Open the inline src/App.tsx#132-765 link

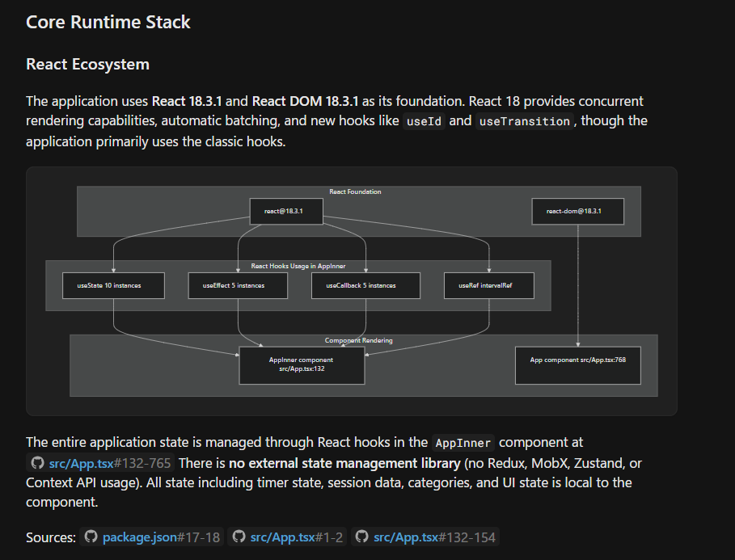click(110, 463)
